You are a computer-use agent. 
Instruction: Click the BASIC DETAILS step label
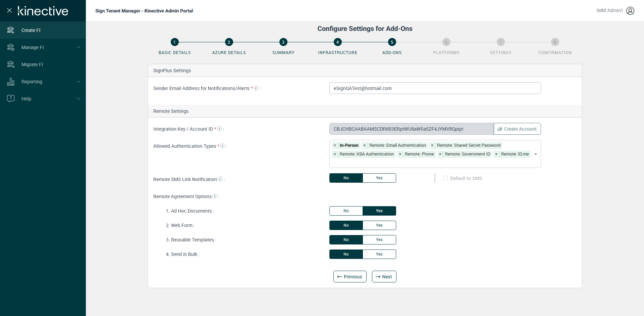click(x=174, y=53)
